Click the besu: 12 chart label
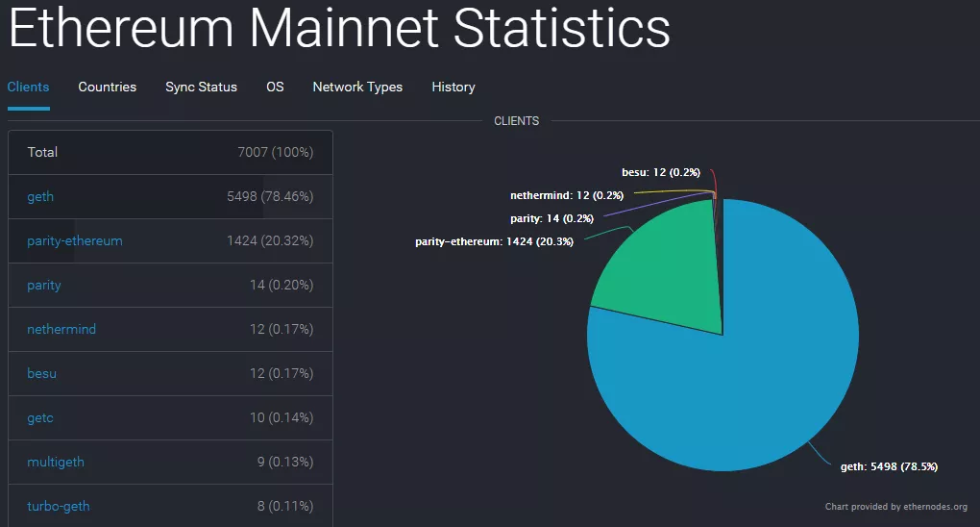The image size is (980, 527). 661,172
